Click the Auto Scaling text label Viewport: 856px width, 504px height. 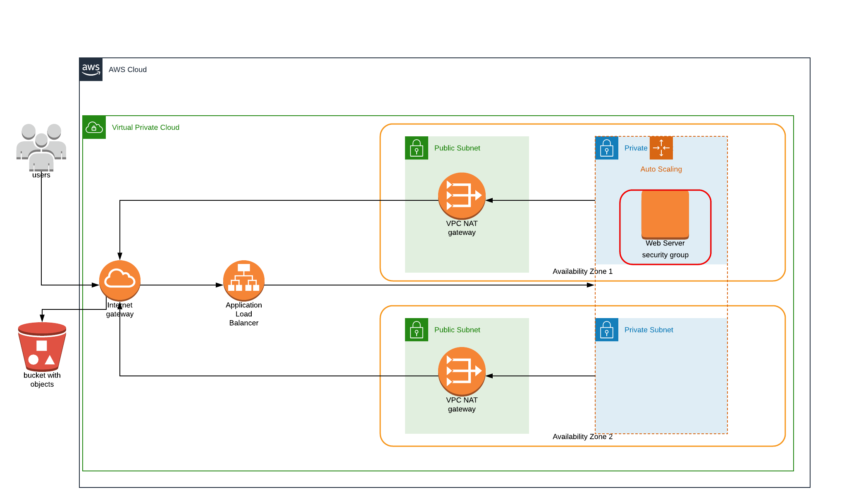tap(661, 169)
